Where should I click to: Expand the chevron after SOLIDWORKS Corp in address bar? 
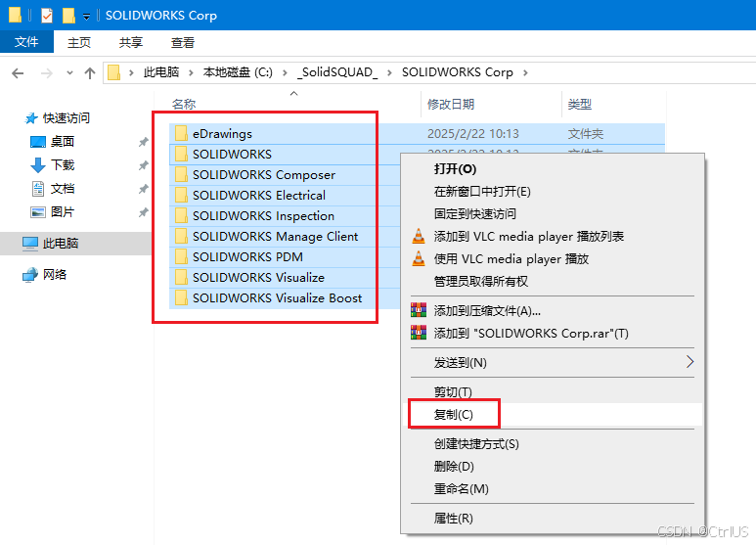[525, 72]
